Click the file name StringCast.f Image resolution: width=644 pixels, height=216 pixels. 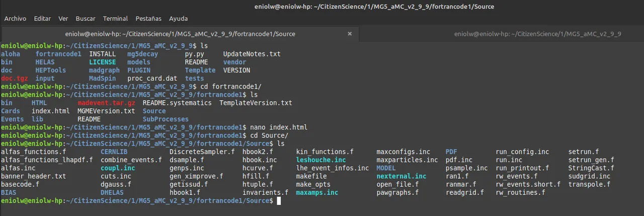click(591, 168)
